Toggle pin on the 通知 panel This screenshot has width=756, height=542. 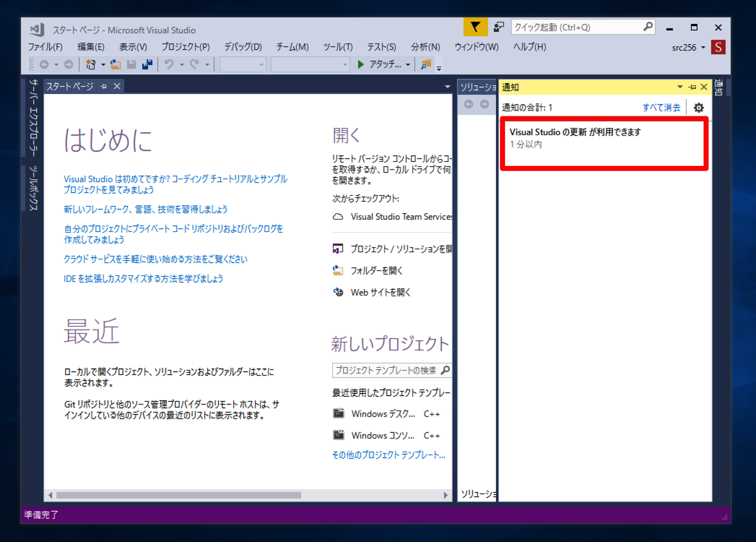692,87
